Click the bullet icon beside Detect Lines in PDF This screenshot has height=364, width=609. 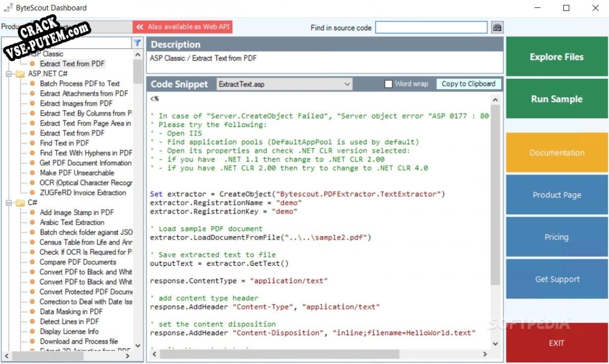[32, 321]
